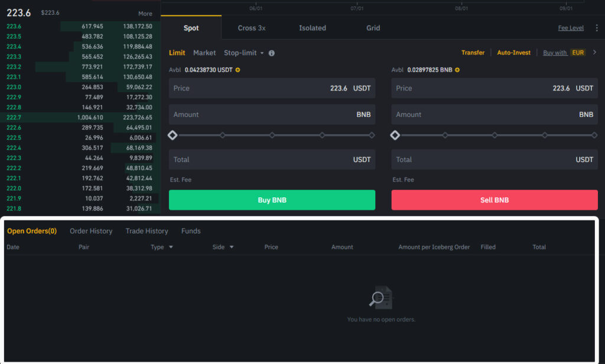Switch to the Funds tab

click(191, 231)
